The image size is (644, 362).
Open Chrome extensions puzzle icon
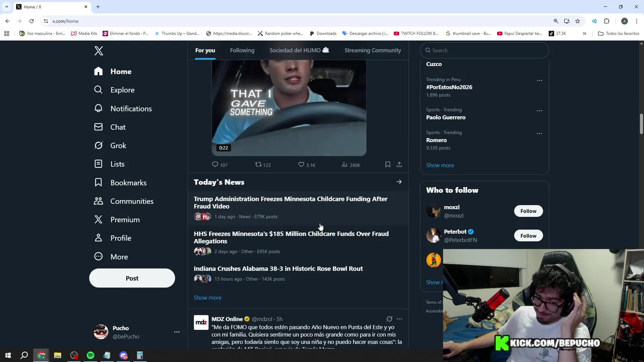pyautogui.click(x=606, y=21)
